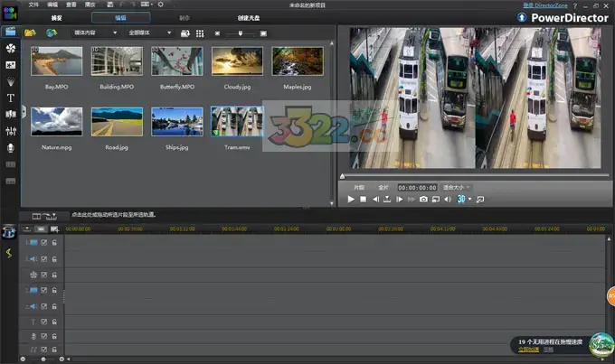Select the Butterfly.MPO thumbnail
This screenshot has height=364, width=615.
click(x=176, y=62)
